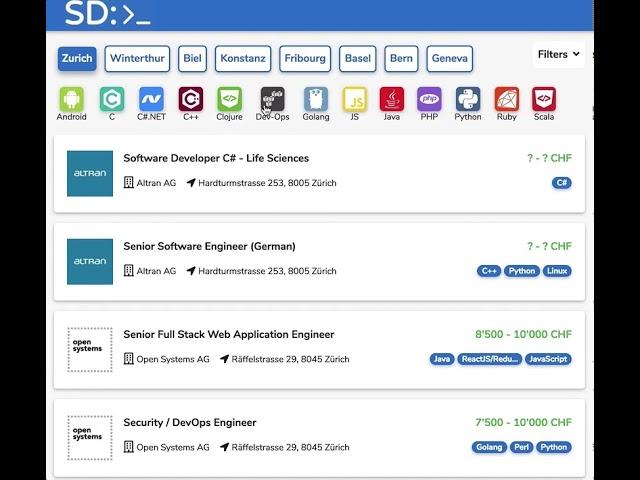Open Software Developer C# - Life Sciences job

pyautogui.click(x=216, y=158)
